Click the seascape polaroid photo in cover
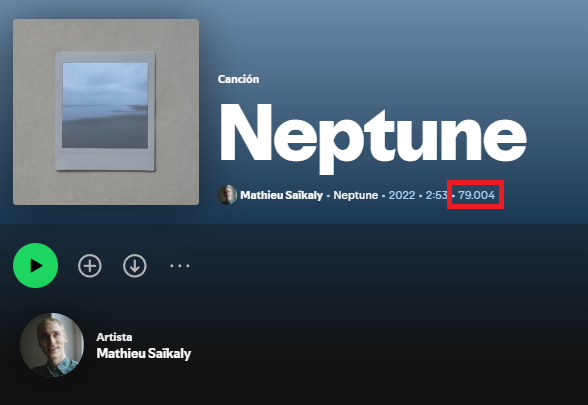The width and height of the screenshot is (588, 405). 105,105
